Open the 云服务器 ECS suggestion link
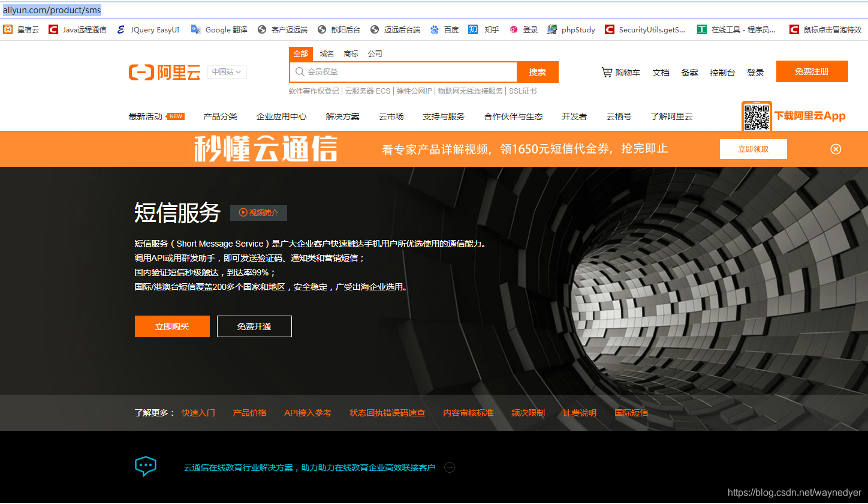Image resolution: width=868 pixels, height=504 pixels. click(x=367, y=91)
